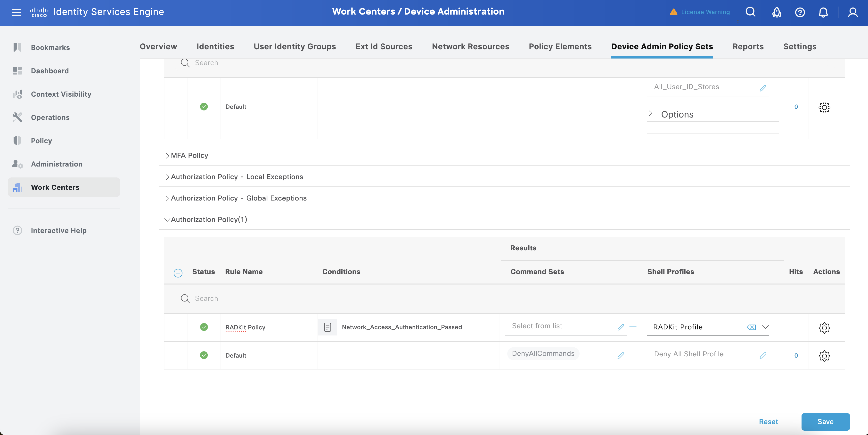
Task: Toggle status of authentication Default rule
Action: pyautogui.click(x=204, y=107)
